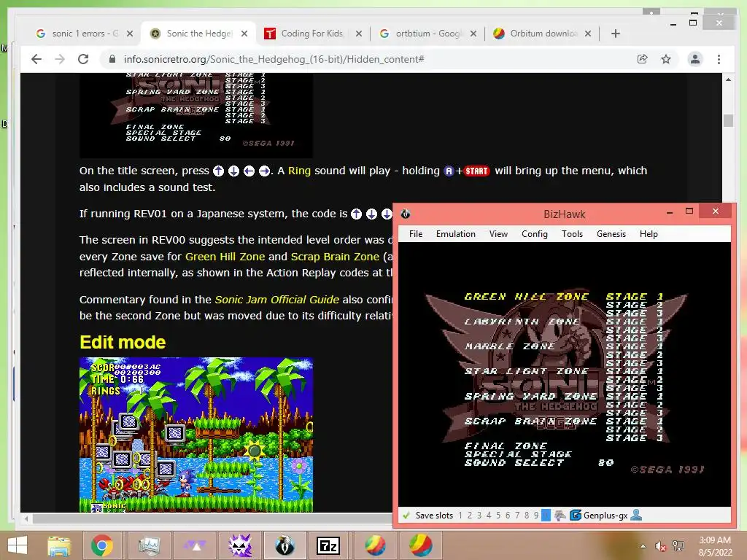Click the red START button image
This screenshot has width=747, height=560.
[x=476, y=171]
